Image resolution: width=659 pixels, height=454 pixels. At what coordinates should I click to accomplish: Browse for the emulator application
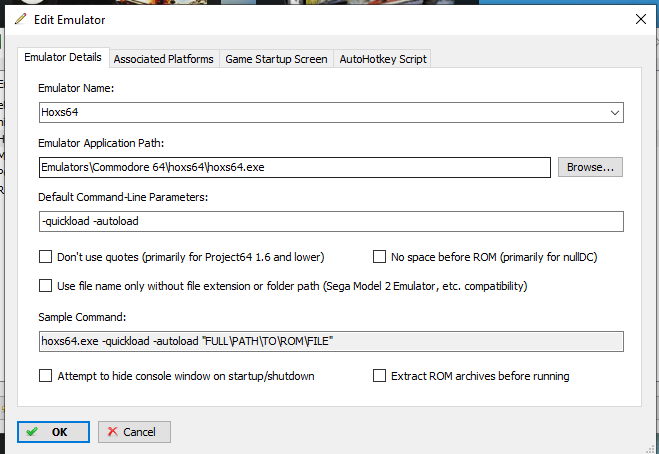coord(590,167)
